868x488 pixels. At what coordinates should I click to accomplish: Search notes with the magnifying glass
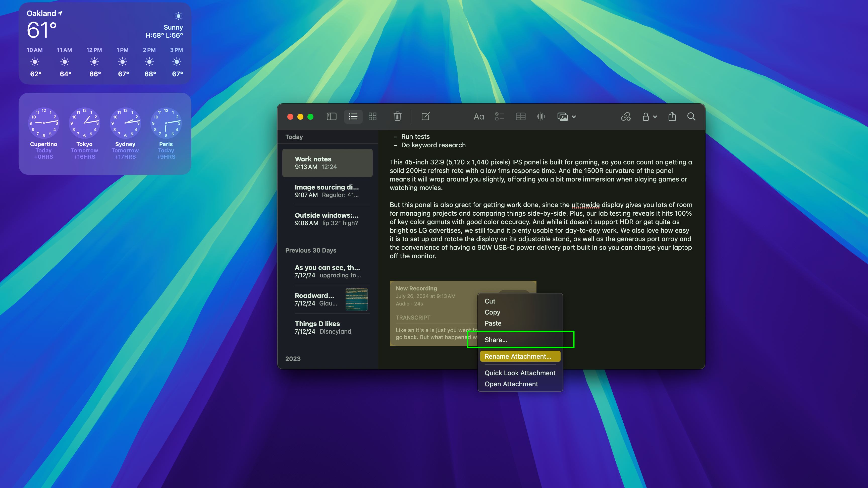click(691, 116)
